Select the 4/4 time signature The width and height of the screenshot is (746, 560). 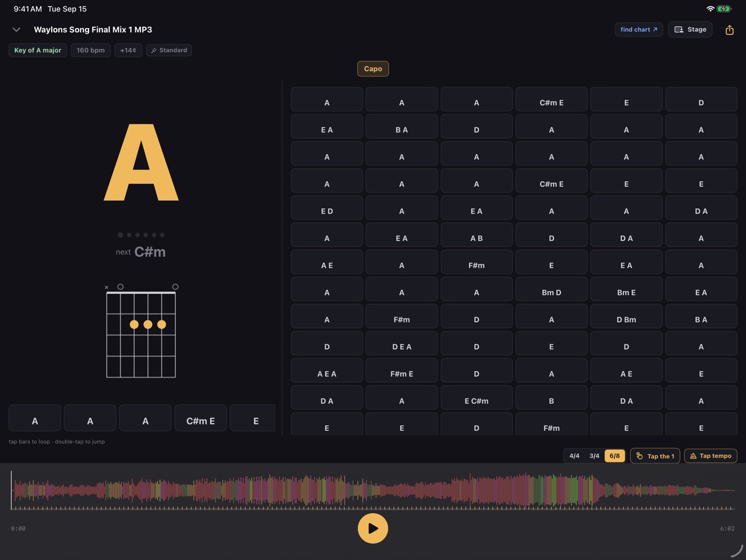click(x=574, y=456)
